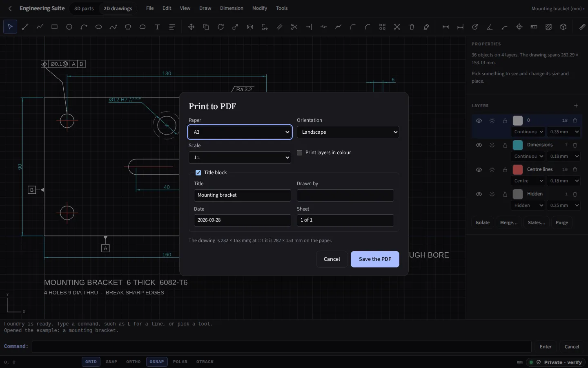Add a new layer with plus icon
The image size is (588, 368).
click(576, 105)
